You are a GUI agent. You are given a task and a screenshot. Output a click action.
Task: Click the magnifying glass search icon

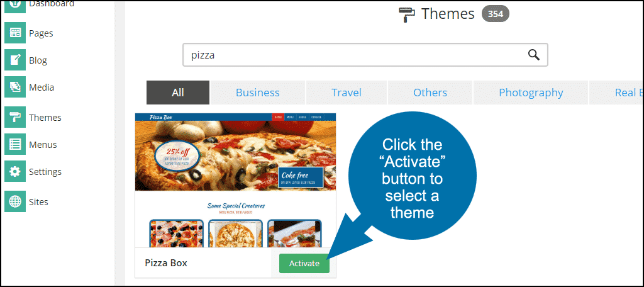[x=533, y=55]
